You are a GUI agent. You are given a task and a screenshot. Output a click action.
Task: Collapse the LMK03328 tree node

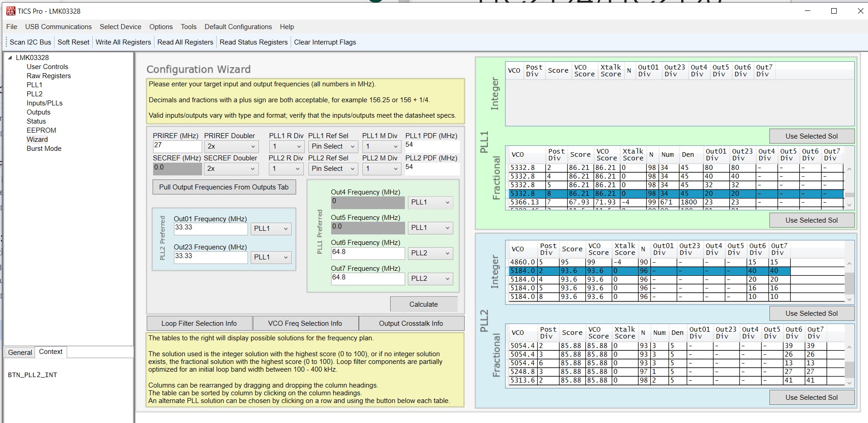pyautogui.click(x=10, y=58)
